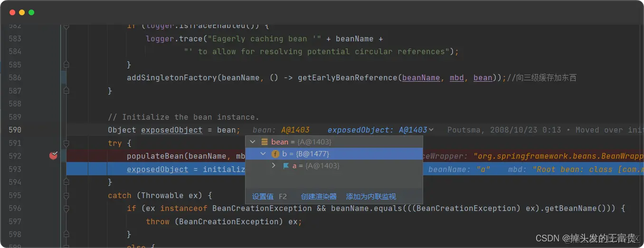Click the 设置值 link in the popup
This screenshot has height=248, width=644.
[x=262, y=196]
